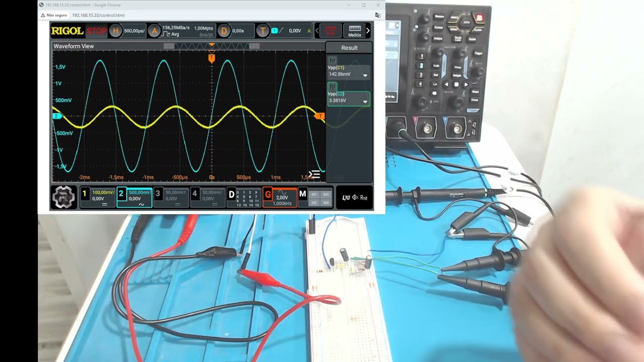The width and height of the screenshot is (644, 362).
Task: Click channel 2 AC coupling symbol
Action: [141, 205]
